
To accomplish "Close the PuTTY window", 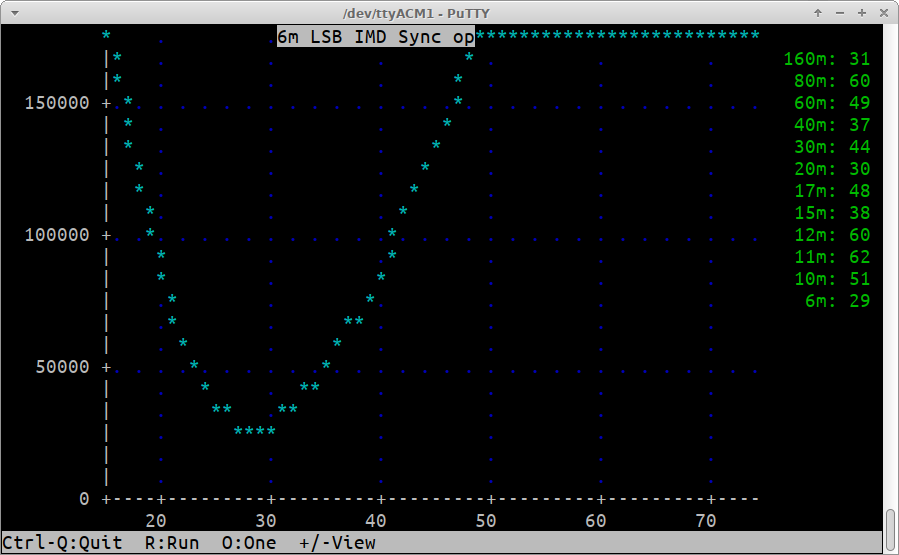I will tap(882, 12).
